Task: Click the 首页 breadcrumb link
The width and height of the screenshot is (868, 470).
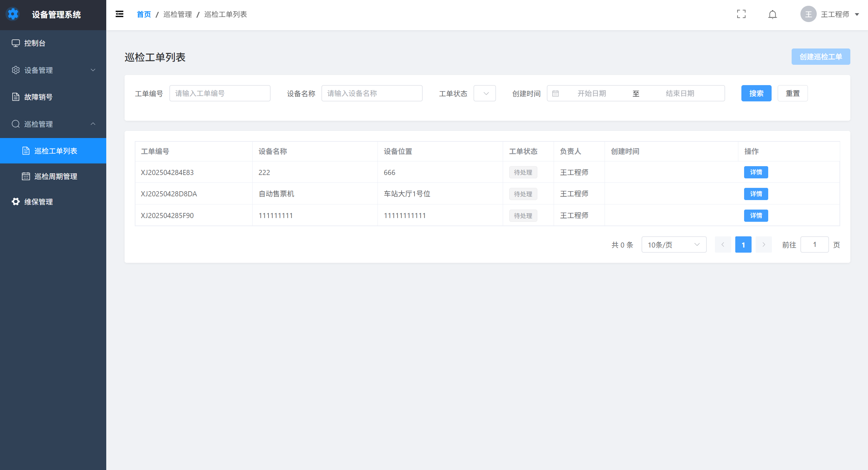Action: coord(144,14)
